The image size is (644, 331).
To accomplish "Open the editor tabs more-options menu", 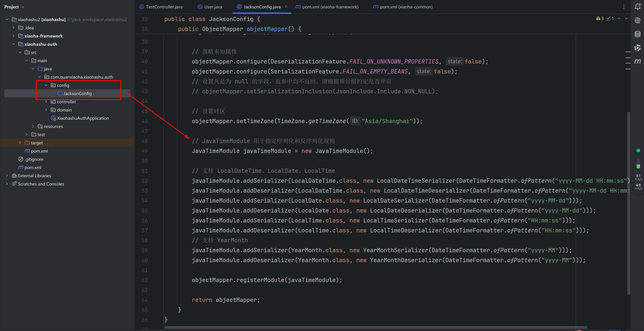I will tap(624, 7).
